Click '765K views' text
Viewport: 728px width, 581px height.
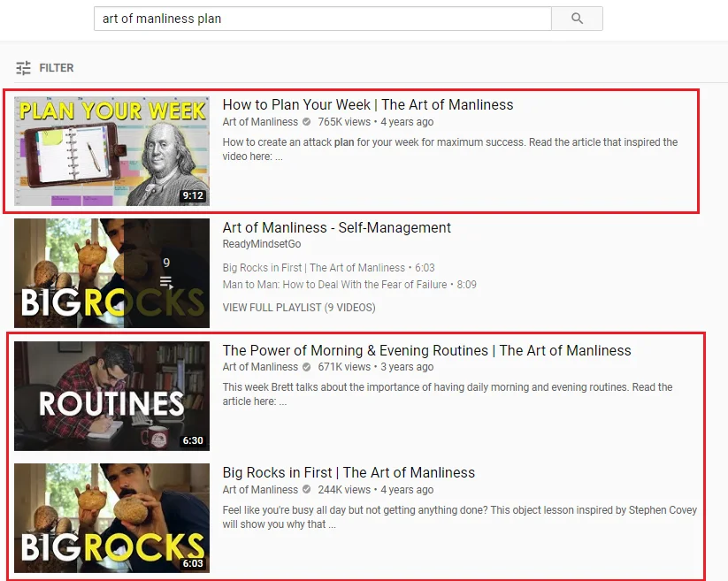(x=344, y=122)
